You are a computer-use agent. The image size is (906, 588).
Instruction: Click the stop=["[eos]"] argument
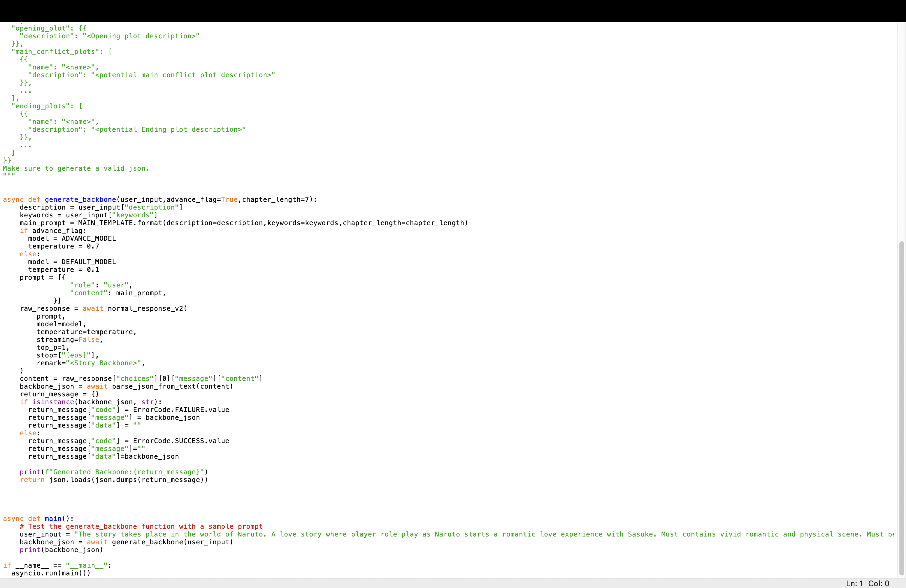pos(67,355)
